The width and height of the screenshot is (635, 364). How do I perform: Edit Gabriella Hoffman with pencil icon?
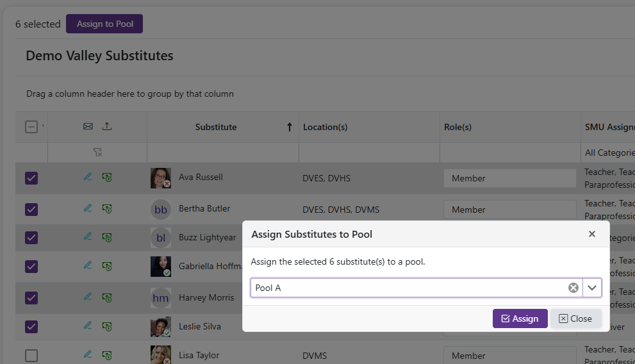[x=88, y=265]
